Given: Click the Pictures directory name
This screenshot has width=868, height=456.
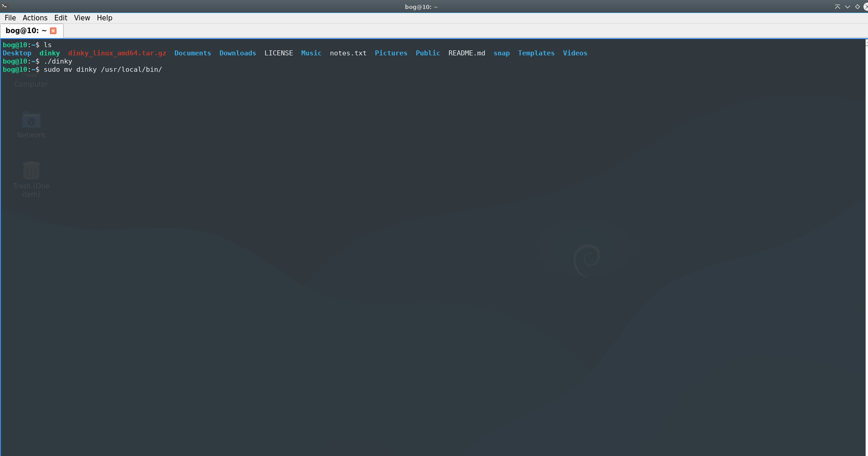Looking at the screenshot, I should coord(391,53).
